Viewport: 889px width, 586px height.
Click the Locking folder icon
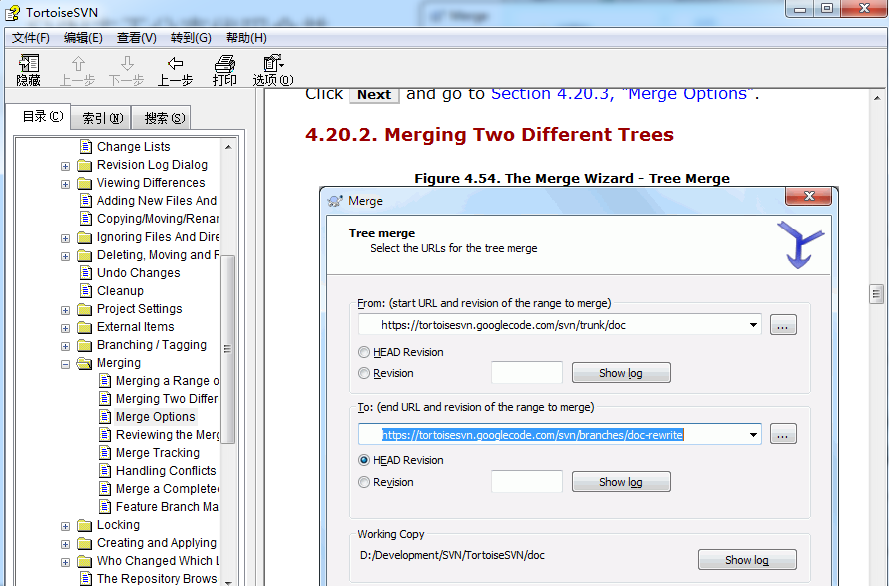point(84,525)
